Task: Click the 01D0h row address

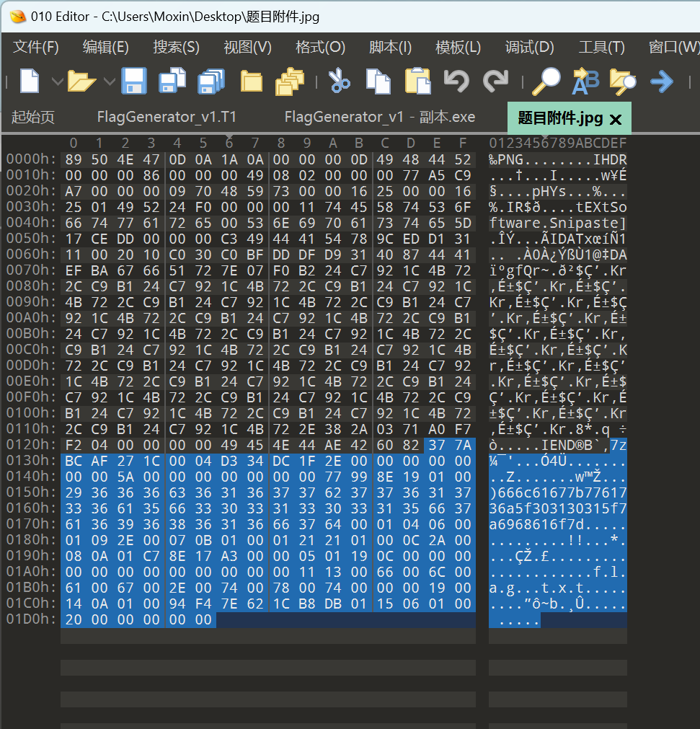Action: point(31,619)
